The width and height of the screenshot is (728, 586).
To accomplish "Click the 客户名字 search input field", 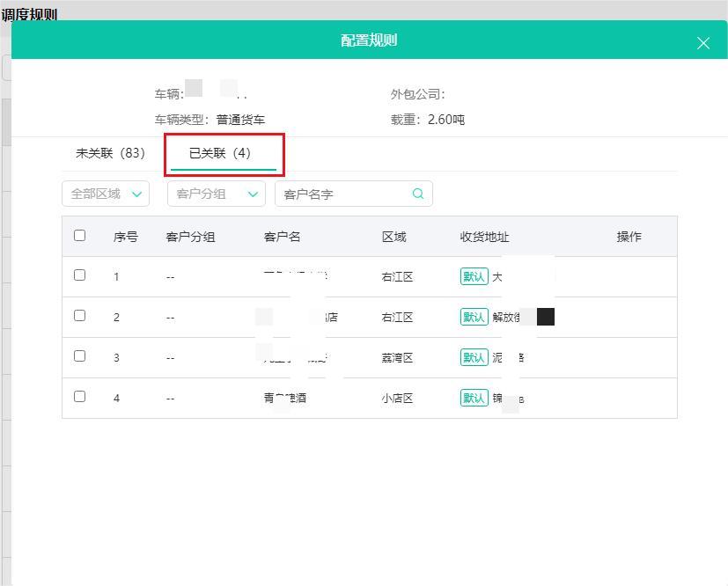I will pos(343,193).
